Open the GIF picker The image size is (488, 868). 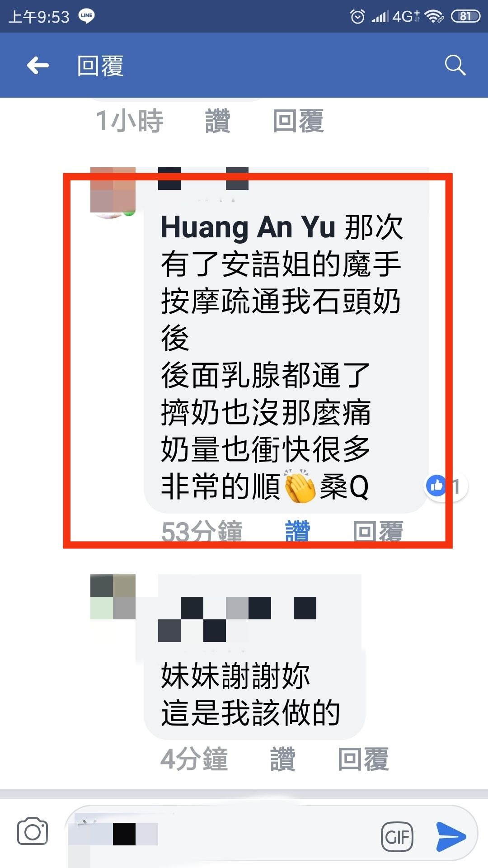397,836
